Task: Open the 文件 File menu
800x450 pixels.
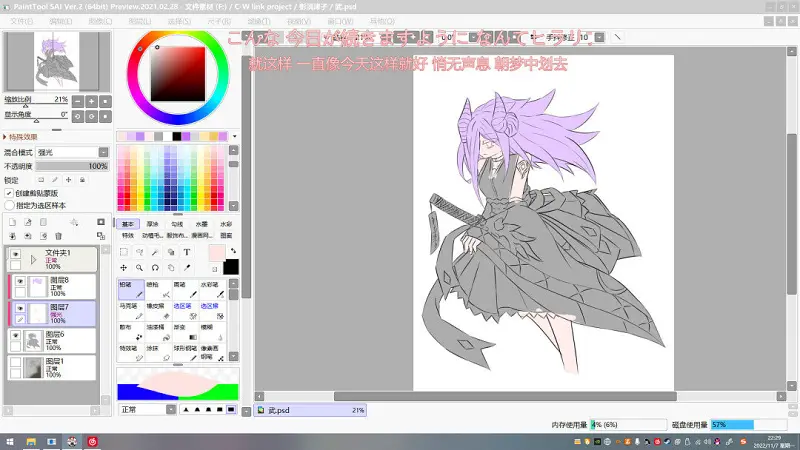Action: click(21, 21)
